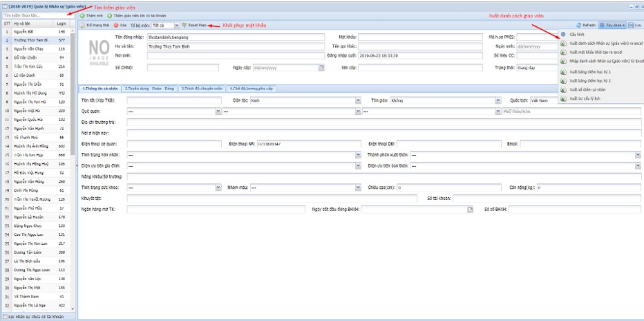The height and width of the screenshot is (321, 644).
Task: Open the 'Cấu hình' gear menu entry
Action: (x=563, y=34)
